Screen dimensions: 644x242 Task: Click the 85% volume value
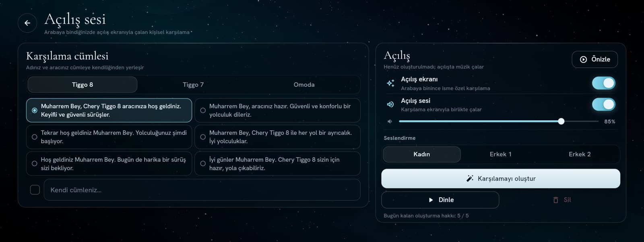[610, 121]
